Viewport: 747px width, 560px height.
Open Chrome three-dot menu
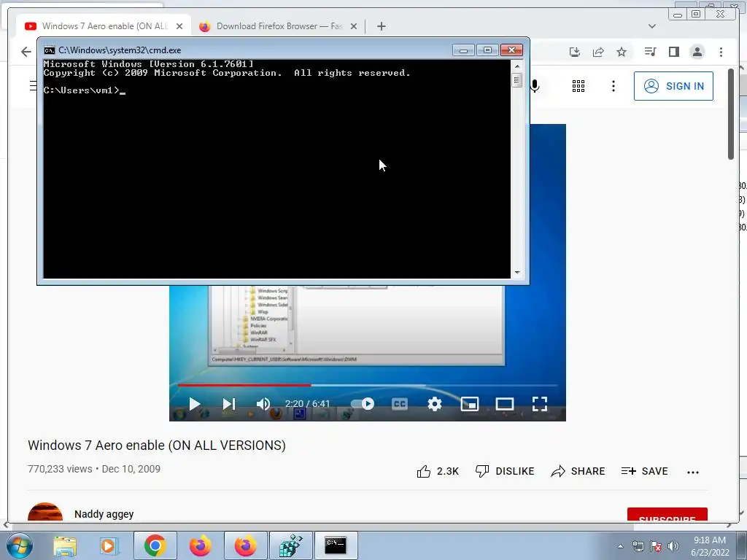coord(721,52)
